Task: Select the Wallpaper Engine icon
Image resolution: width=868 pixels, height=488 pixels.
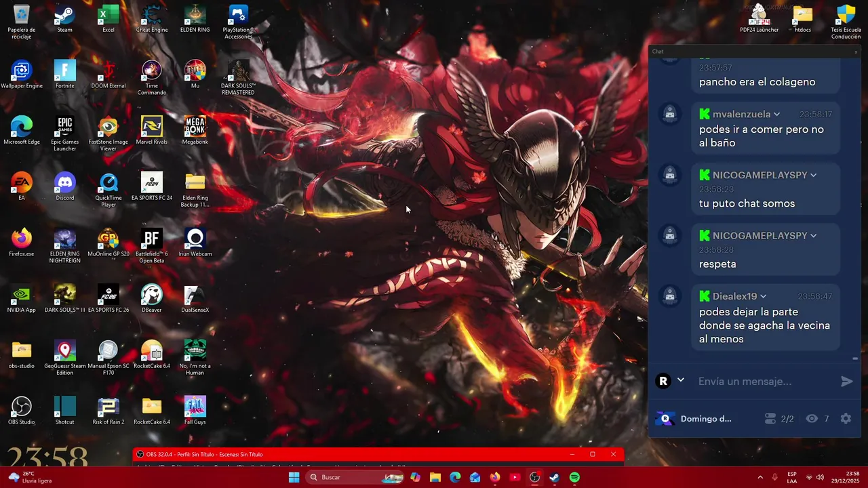Action: coord(22,75)
